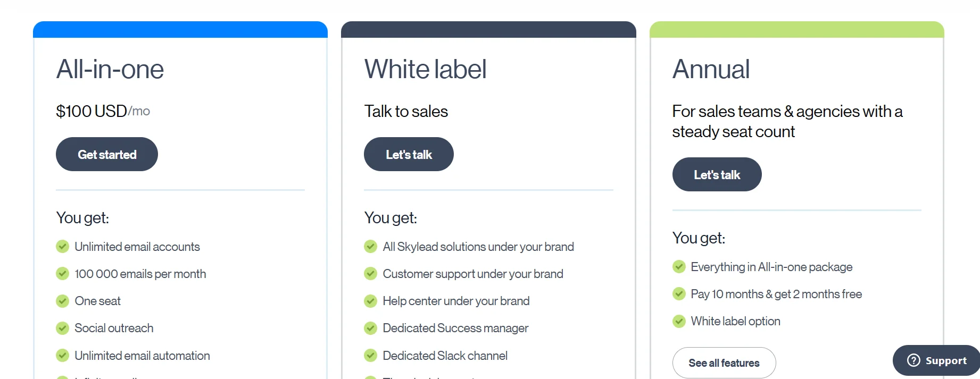980x379 pixels.
Task: Click the checkmark next to Social outreach
Action: 62,328
